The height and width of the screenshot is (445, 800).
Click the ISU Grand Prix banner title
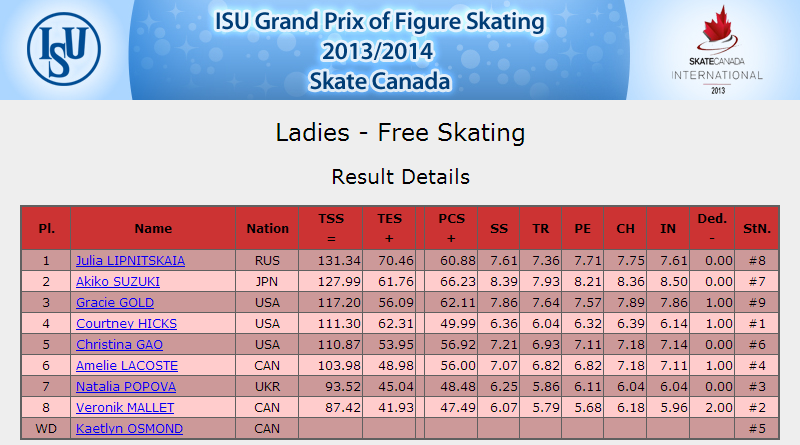[x=380, y=51]
